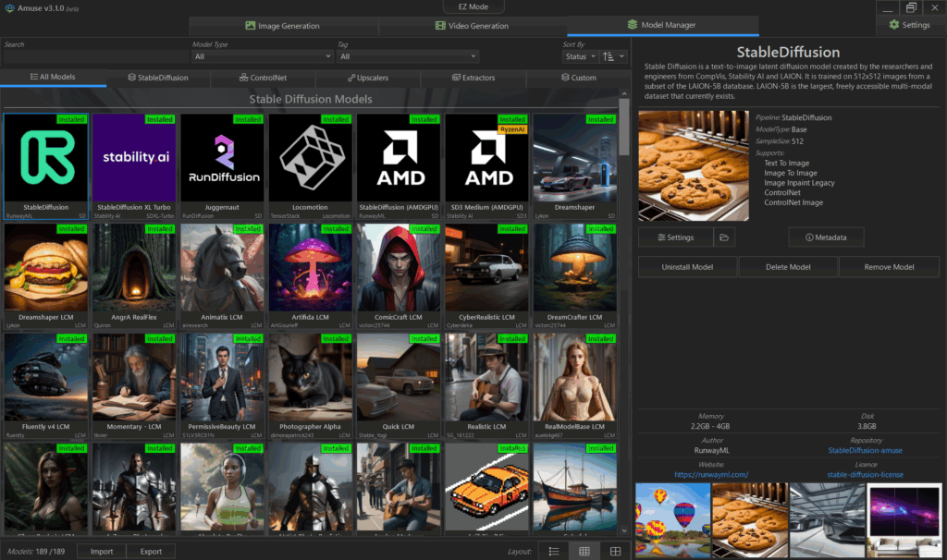
Task: Import a model list
Action: (x=102, y=551)
